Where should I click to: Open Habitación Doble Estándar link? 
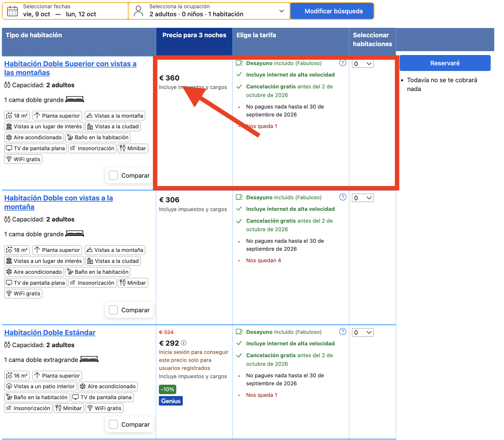click(x=50, y=333)
